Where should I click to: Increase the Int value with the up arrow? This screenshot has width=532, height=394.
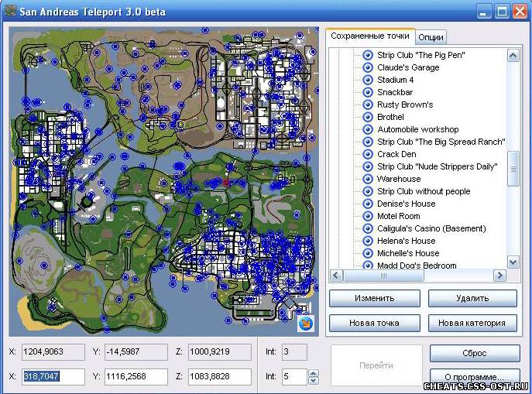pyautogui.click(x=313, y=372)
